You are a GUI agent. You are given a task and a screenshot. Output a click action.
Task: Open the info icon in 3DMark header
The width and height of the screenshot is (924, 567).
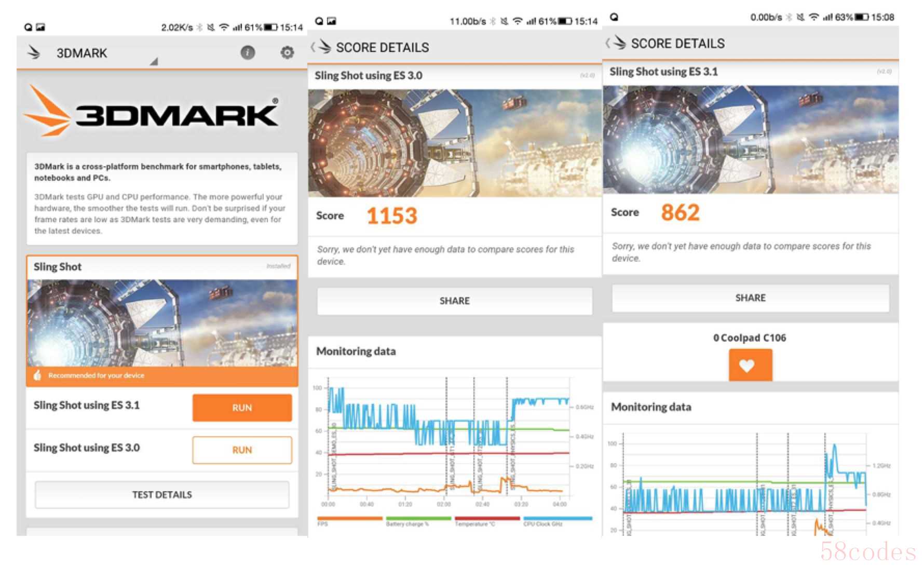pos(248,52)
